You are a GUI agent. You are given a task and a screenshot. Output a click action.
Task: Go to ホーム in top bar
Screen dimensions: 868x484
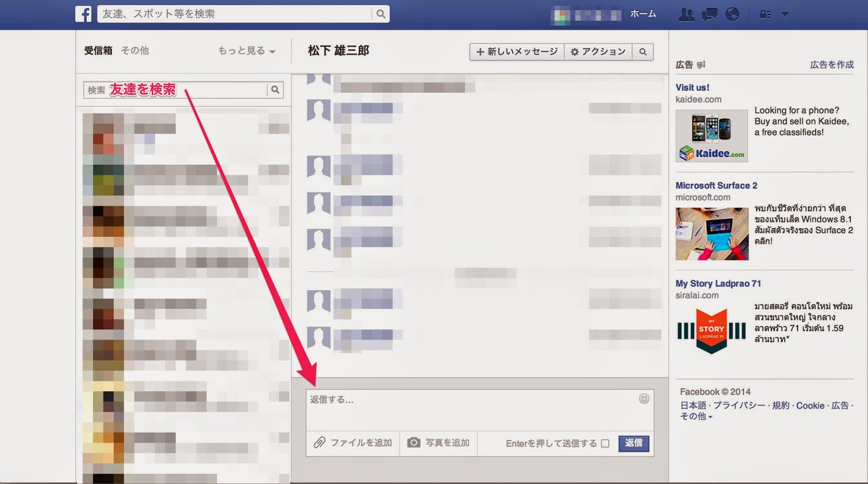tap(643, 14)
